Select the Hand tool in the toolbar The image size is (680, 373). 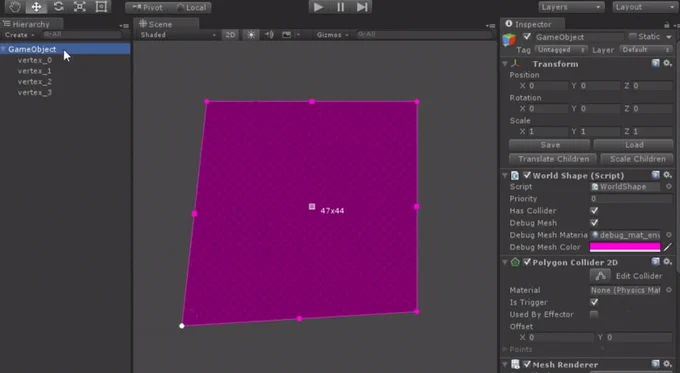pos(15,7)
